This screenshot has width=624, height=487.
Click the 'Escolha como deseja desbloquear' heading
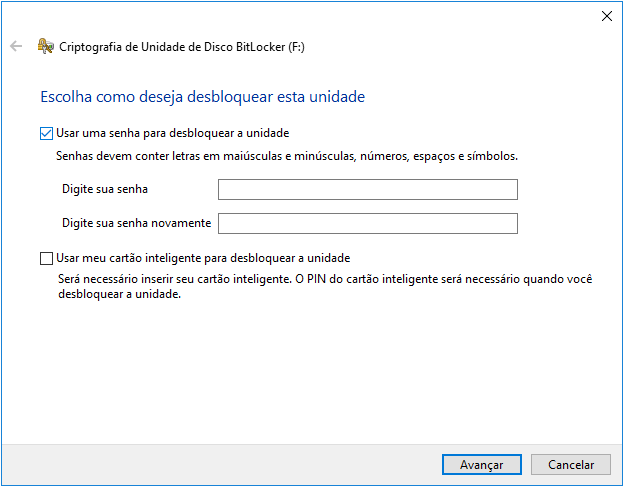click(x=202, y=97)
